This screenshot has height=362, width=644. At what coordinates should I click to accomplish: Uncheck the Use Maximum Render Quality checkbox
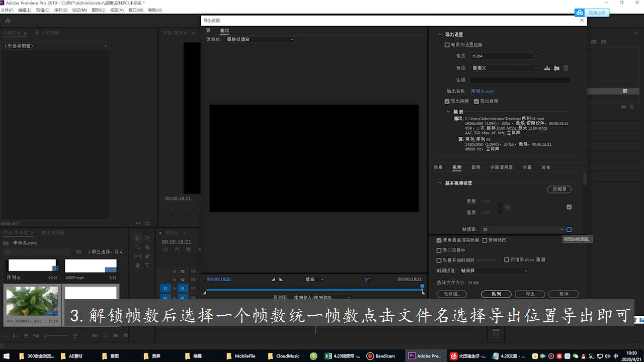click(x=439, y=240)
